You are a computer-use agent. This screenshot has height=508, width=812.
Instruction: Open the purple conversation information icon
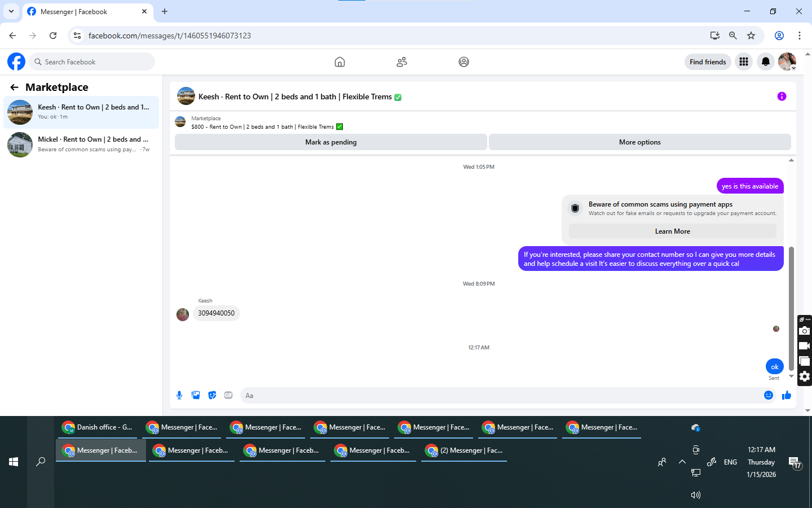782,97
